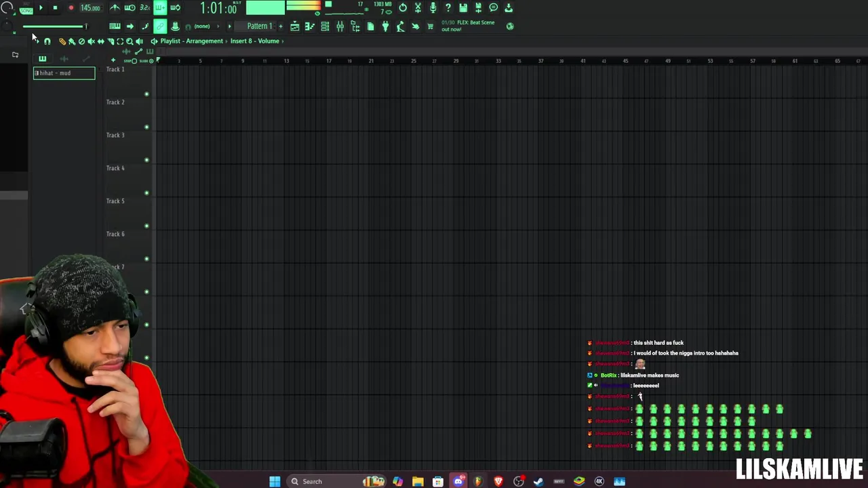The width and height of the screenshot is (868, 488).
Task: Select the playback speaker tool
Action: (x=139, y=41)
